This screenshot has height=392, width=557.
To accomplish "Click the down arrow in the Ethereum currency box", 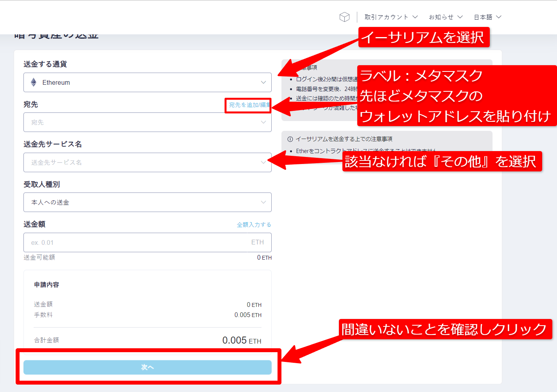I will pos(263,82).
